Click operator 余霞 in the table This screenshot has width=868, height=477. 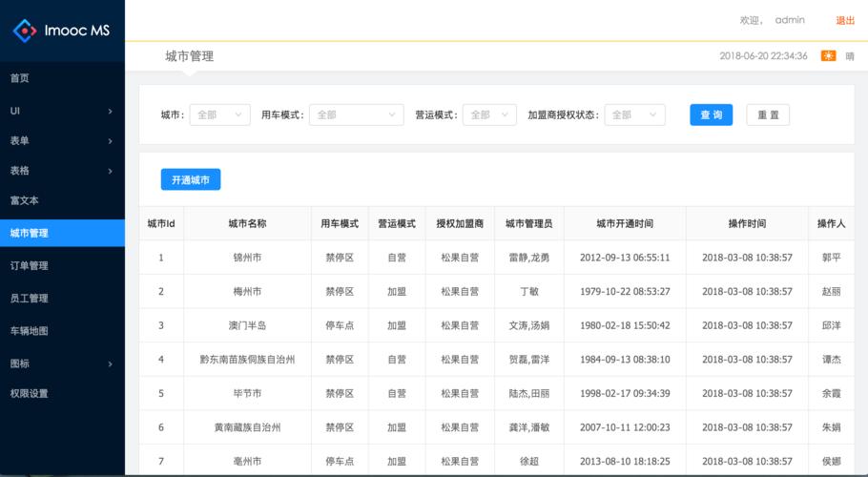(x=832, y=393)
